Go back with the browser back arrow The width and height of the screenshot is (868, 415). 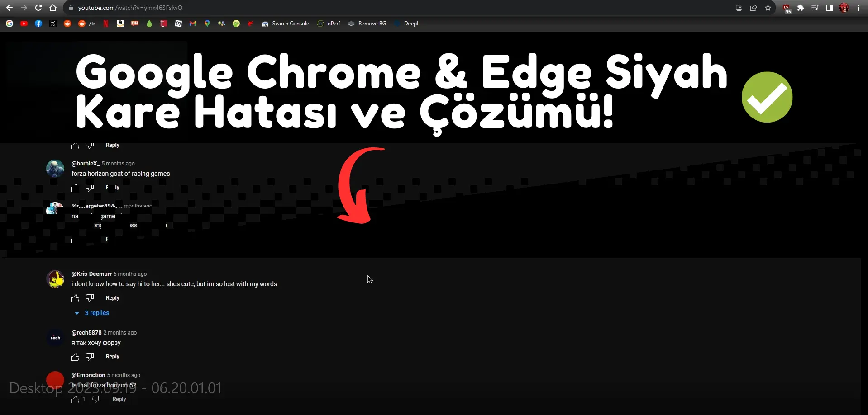point(10,8)
